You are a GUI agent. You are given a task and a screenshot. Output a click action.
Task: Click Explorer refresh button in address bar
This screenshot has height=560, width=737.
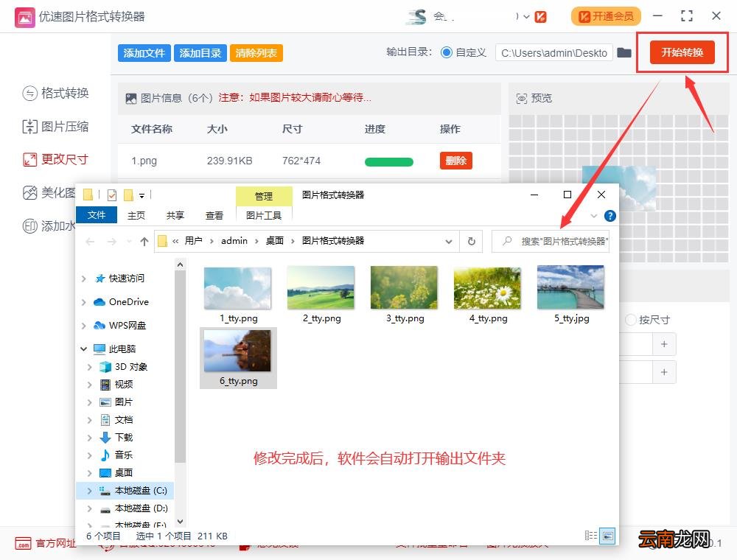[x=472, y=241]
